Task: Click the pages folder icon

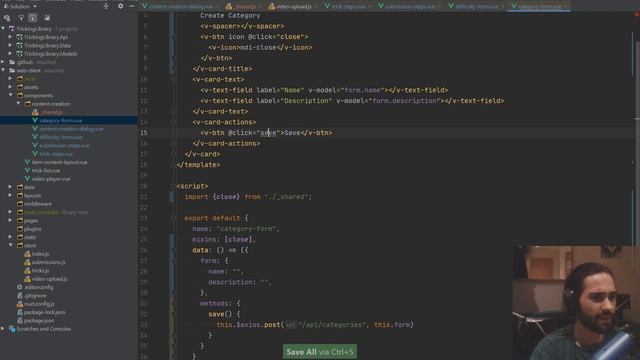Action: (20, 220)
